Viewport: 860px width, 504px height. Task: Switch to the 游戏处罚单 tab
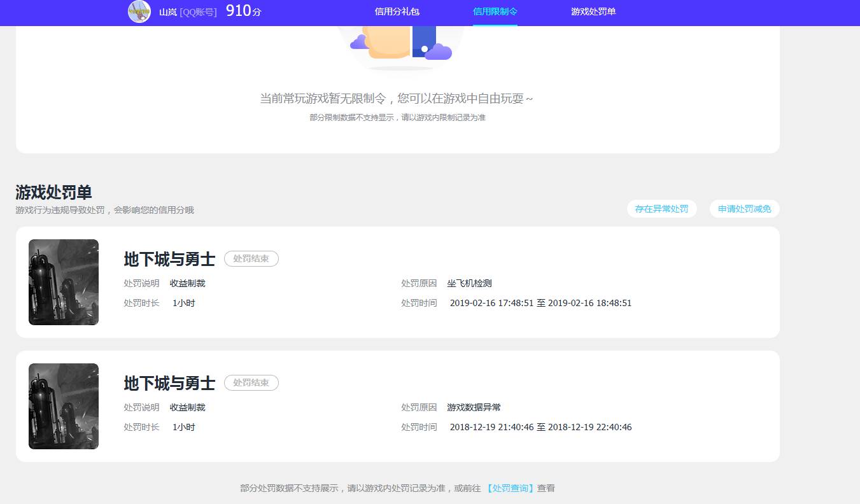click(x=593, y=12)
